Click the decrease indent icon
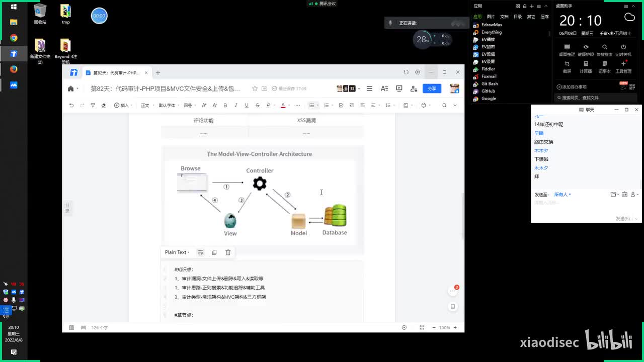The image size is (644, 362). click(x=352, y=105)
